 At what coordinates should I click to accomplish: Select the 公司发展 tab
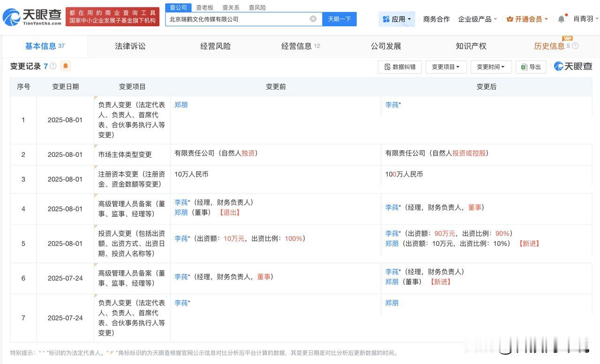[x=386, y=46]
